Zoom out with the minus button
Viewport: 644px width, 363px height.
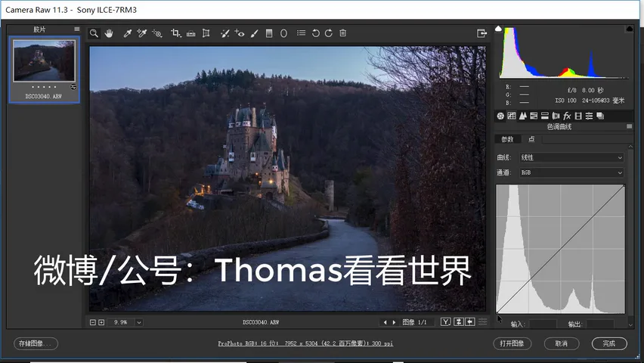(93, 322)
